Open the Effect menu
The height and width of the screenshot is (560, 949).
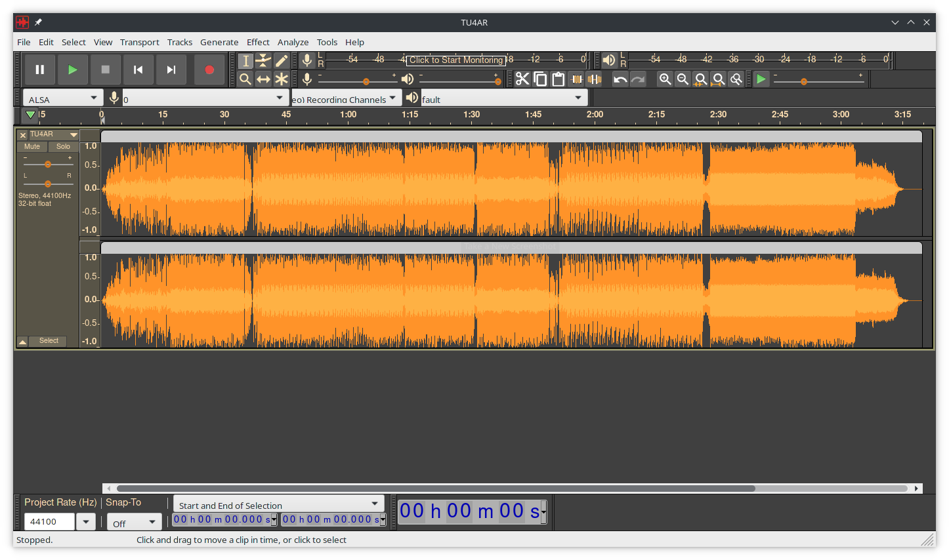[x=258, y=42]
